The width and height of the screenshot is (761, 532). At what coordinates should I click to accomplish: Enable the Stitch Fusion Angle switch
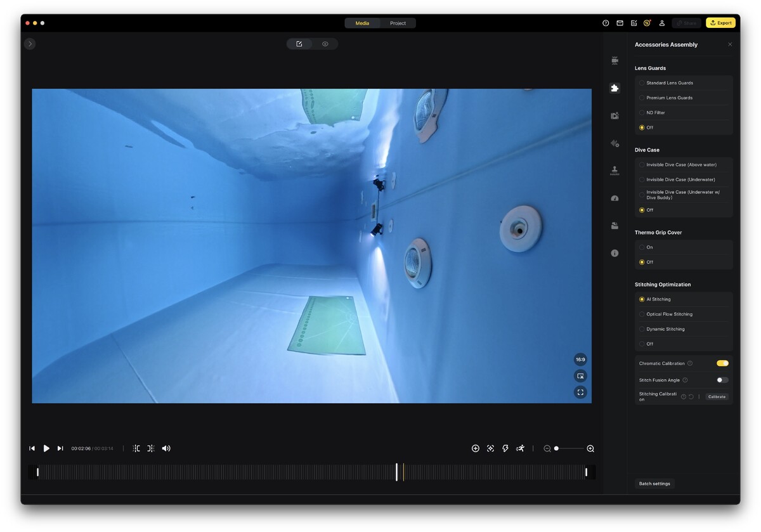coord(722,380)
